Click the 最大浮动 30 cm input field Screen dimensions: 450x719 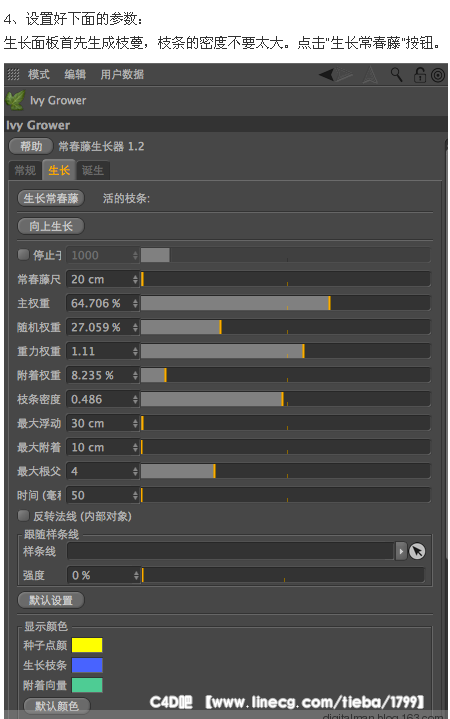102,423
